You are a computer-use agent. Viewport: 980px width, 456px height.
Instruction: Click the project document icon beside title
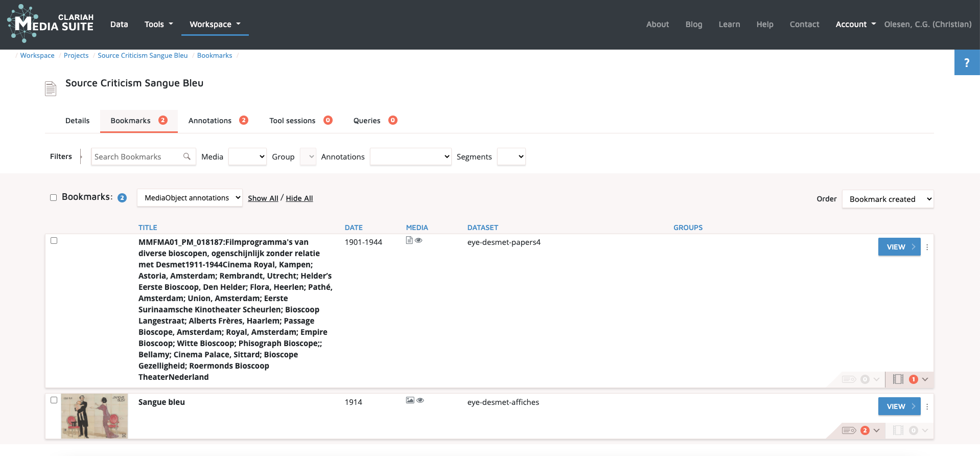pyautogui.click(x=51, y=88)
